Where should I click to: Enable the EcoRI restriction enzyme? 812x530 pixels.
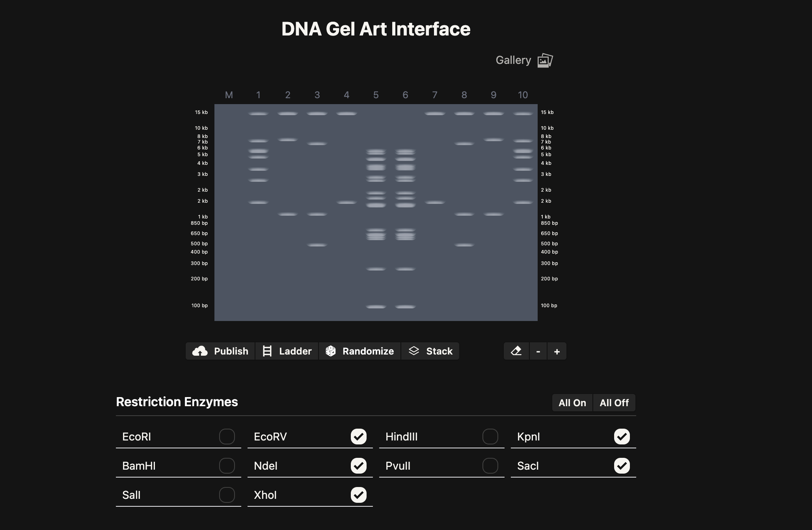227,437
